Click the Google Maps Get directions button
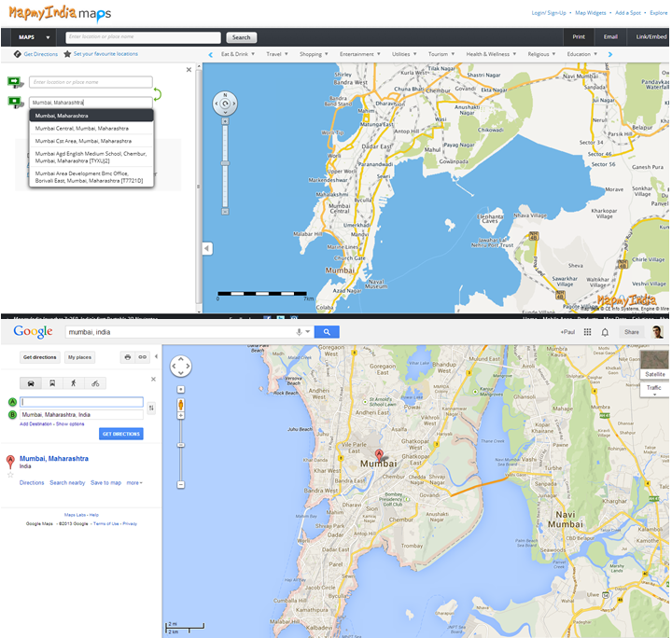The width and height of the screenshot is (672, 638). click(40, 357)
